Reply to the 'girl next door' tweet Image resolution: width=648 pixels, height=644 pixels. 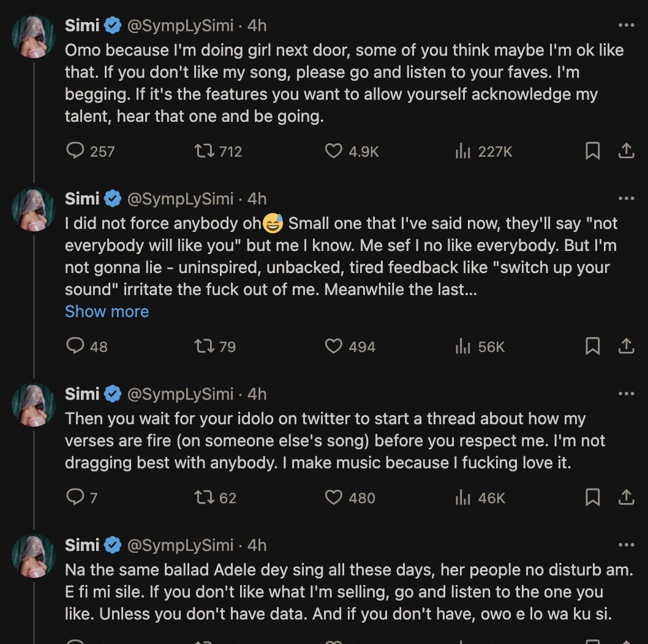click(75, 151)
